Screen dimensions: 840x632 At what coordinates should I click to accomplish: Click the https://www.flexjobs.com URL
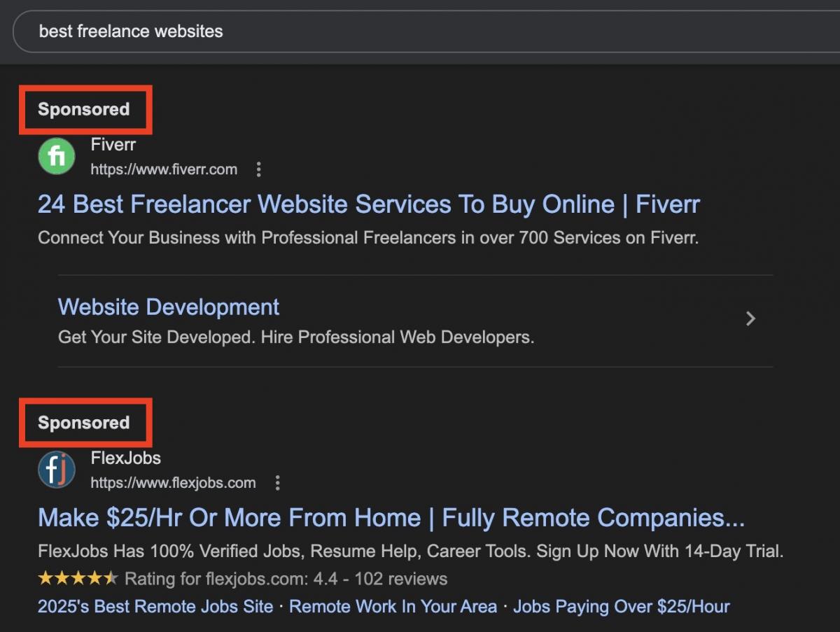pos(173,483)
